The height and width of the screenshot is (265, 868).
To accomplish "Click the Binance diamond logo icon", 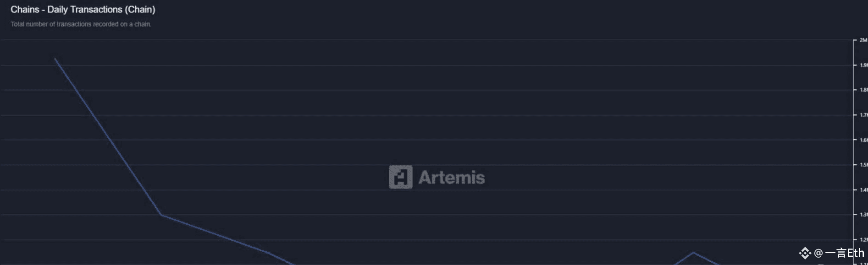I will [805, 253].
